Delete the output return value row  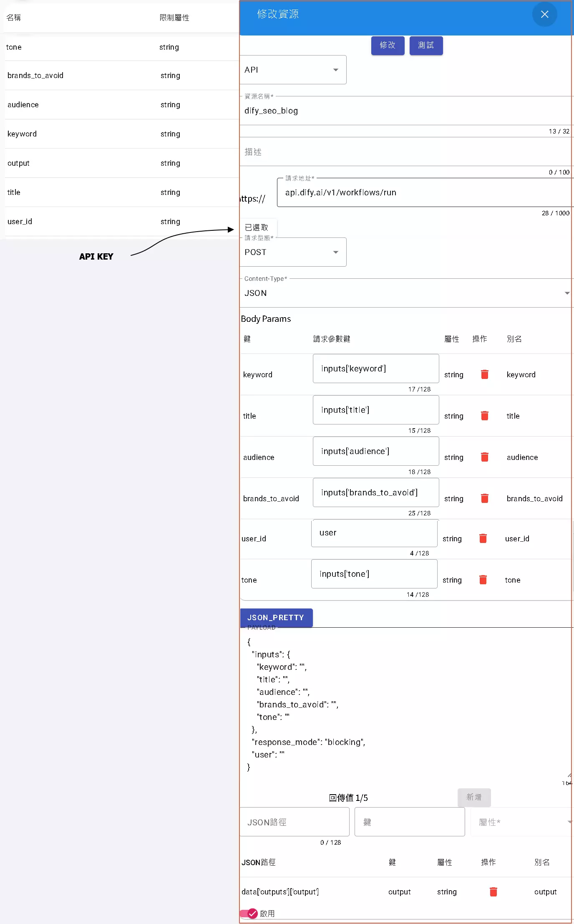coord(493,892)
